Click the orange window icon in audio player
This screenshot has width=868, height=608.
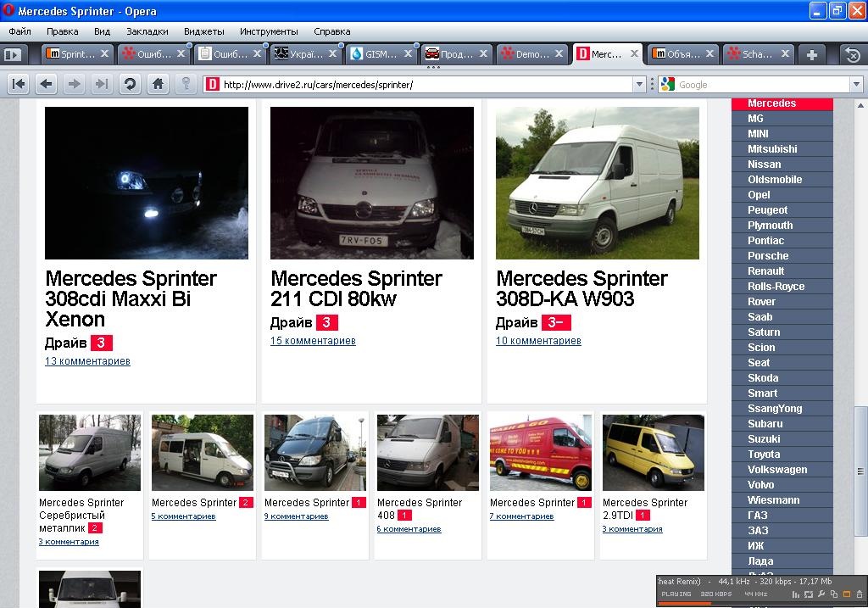[x=847, y=594]
